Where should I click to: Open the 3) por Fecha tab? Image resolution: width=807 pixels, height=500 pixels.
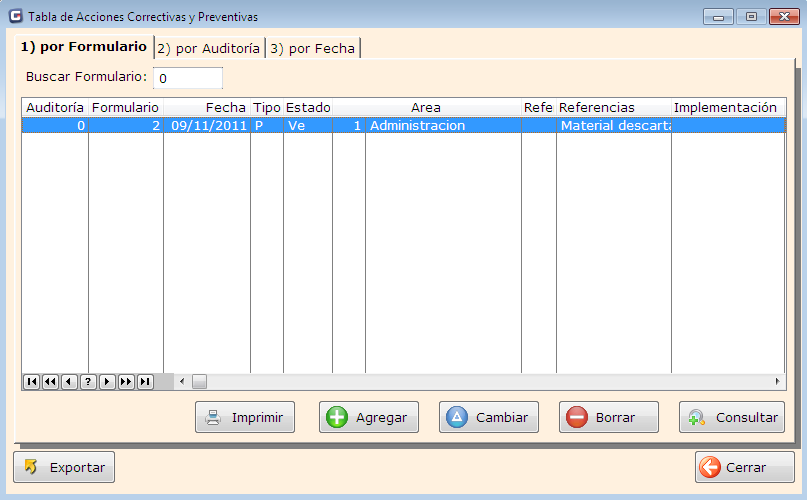tap(312, 48)
